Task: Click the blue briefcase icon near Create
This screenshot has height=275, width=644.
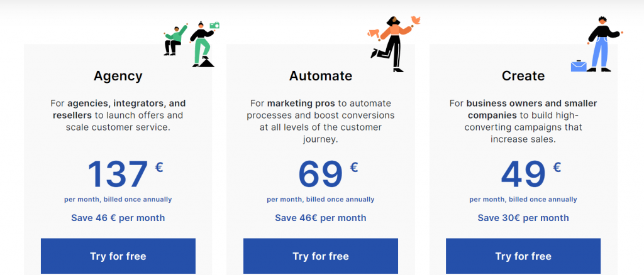Action: tap(579, 65)
